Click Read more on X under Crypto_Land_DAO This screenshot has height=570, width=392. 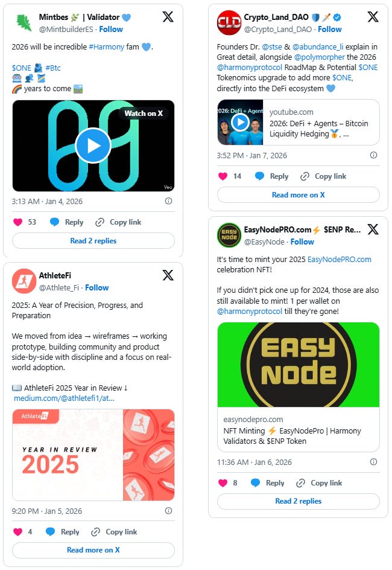(x=299, y=195)
